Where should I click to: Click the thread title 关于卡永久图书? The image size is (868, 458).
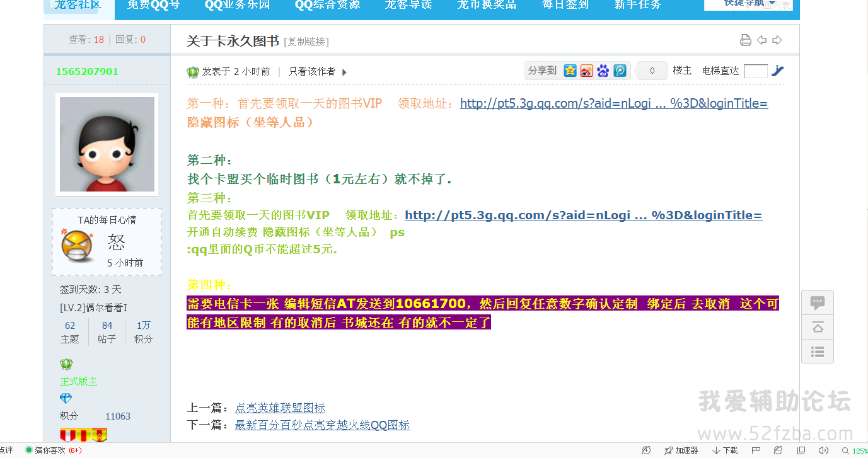(x=233, y=41)
